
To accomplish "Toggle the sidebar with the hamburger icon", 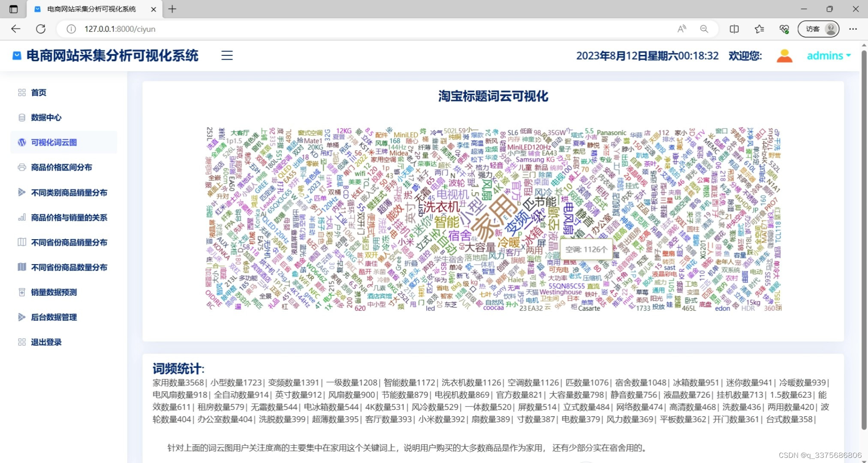I will coord(226,55).
